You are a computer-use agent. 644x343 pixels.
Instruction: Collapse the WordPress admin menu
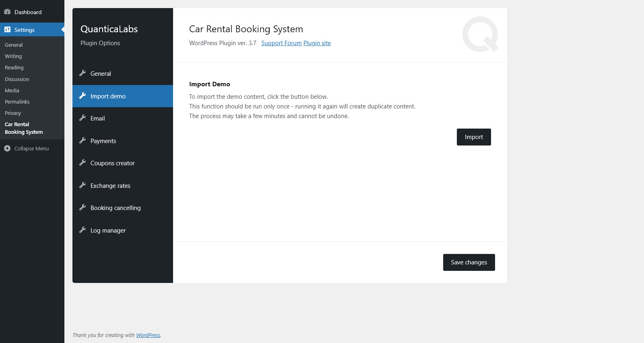[32, 148]
